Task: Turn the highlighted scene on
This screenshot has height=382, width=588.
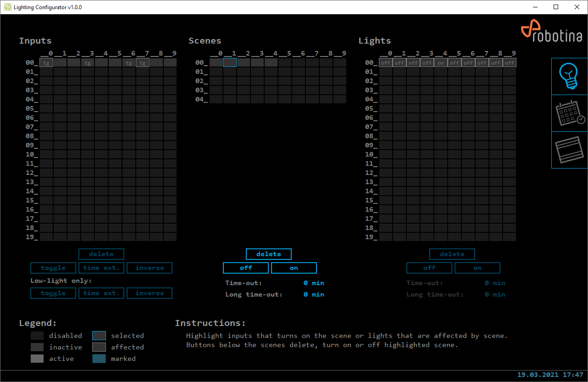Action: point(294,268)
